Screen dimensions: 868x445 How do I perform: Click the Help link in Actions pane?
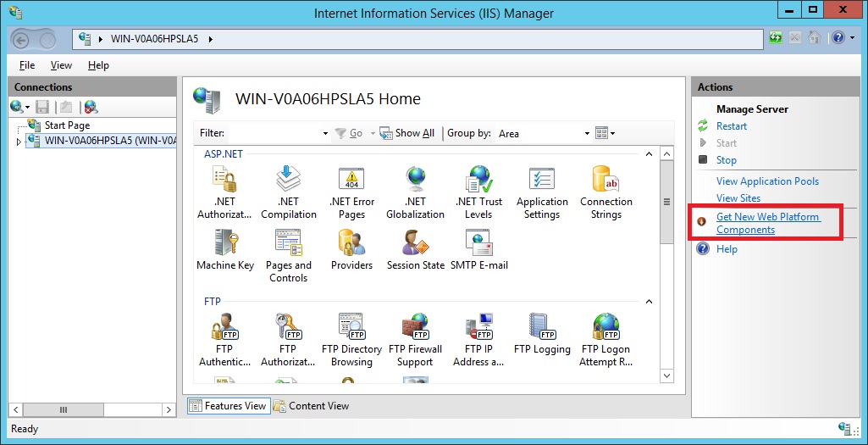[x=727, y=249]
